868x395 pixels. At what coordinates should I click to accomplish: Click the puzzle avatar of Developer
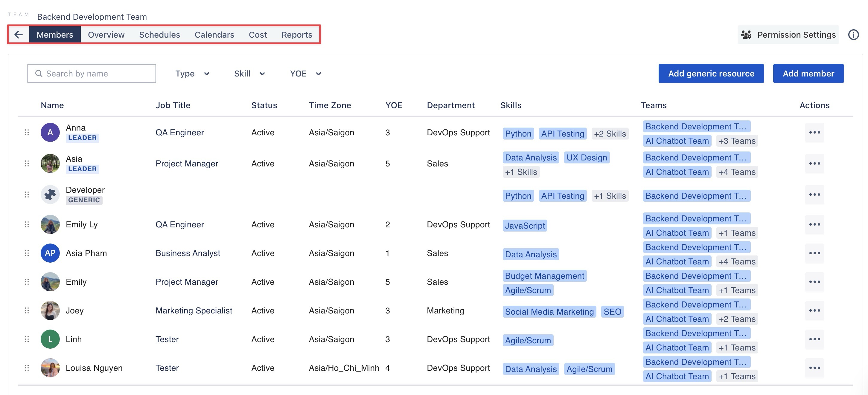[x=50, y=195]
